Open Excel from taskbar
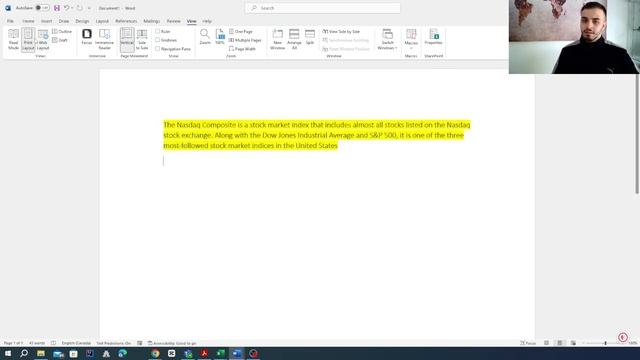 (220, 353)
